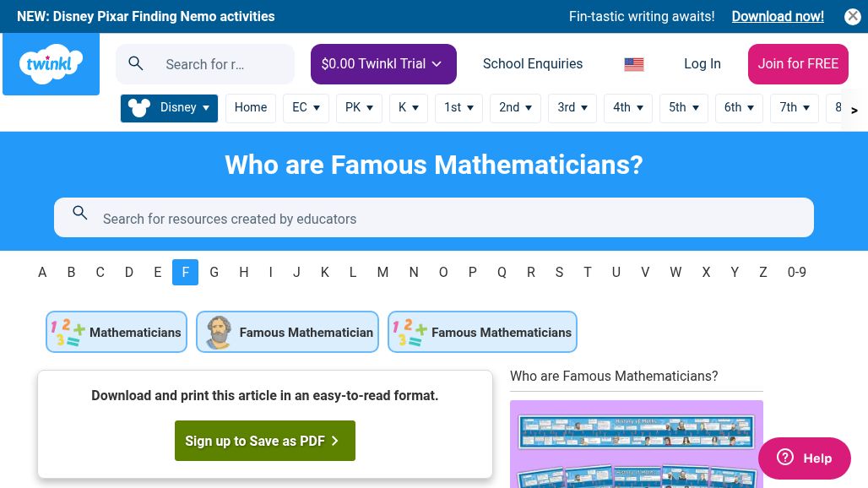The height and width of the screenshot is (488, 868).
Task: Expand the $0.00 Twinkl Trial dropdown
Action: 383,64
